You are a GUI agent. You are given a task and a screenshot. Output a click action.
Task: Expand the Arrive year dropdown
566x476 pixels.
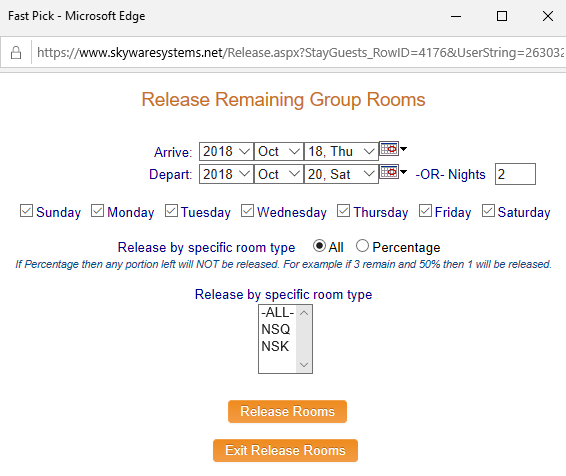(x=226, y=152)
